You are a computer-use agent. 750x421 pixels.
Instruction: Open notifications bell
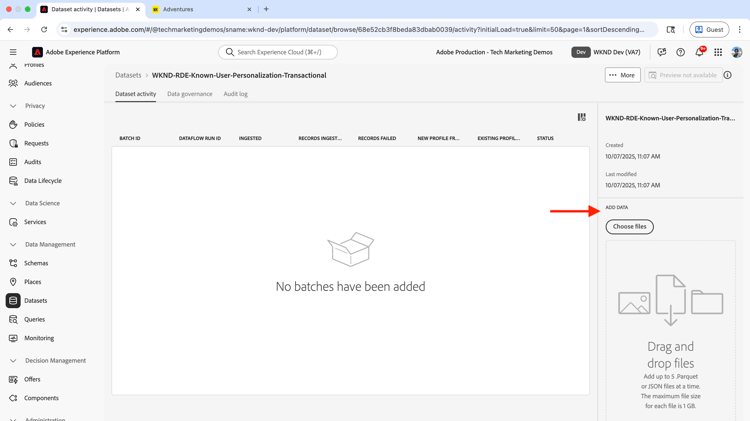(x=699, y=52)
